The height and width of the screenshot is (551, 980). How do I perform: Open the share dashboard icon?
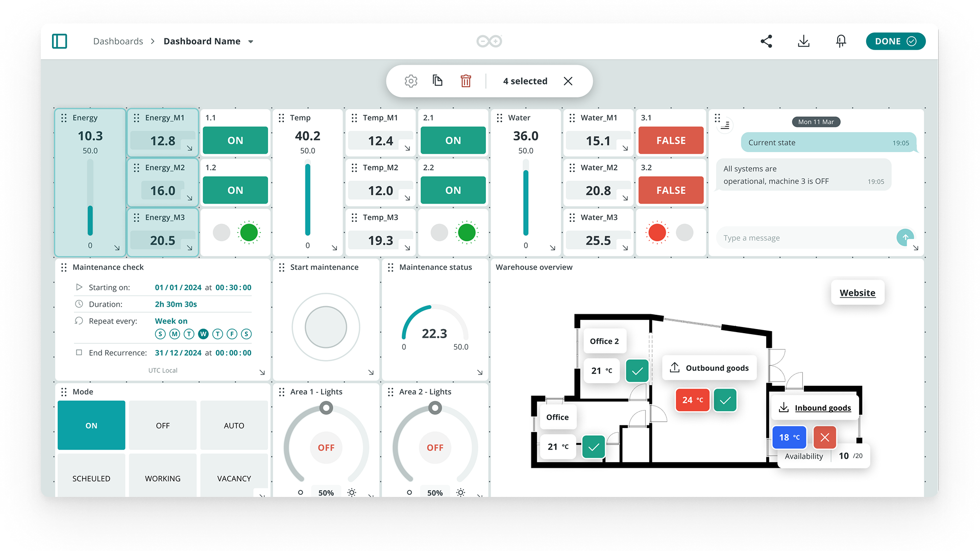pyautogui.click(x=766, y=41)
